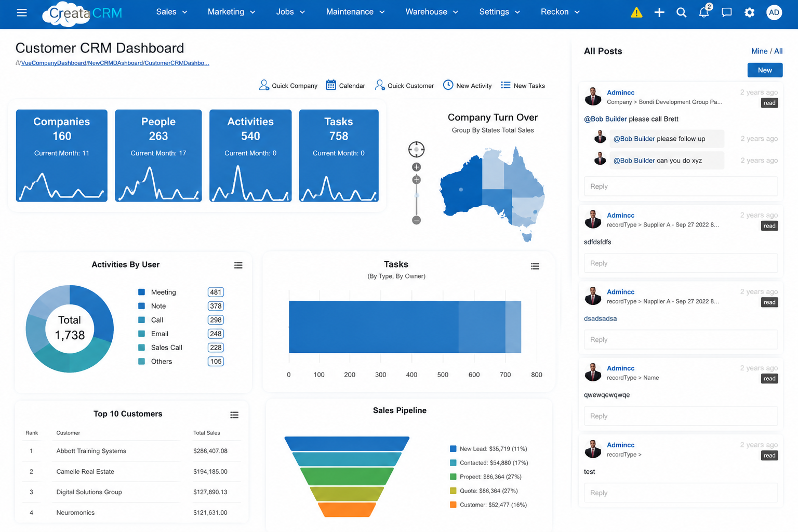Expand the Warehouse dropdown menu
The width and height of the screenshot is (798, 532).
click(432, 12)
